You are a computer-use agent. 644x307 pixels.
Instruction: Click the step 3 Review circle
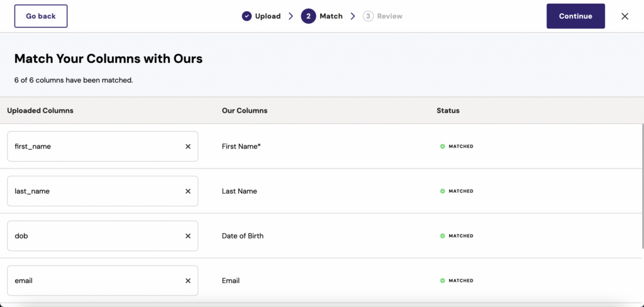click(368, 16)
